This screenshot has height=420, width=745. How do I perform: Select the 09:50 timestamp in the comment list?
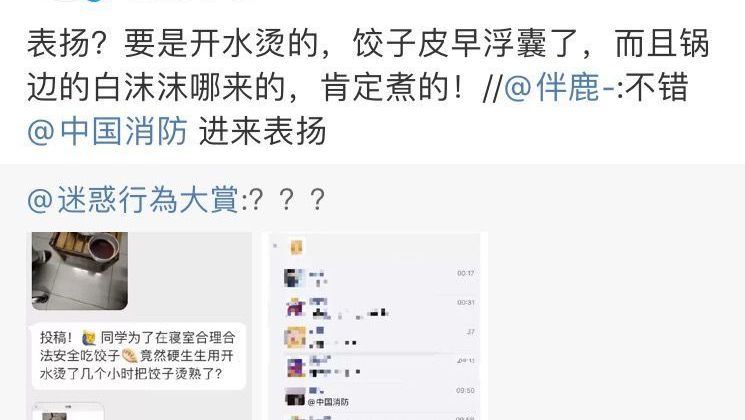tap(465, 391)
